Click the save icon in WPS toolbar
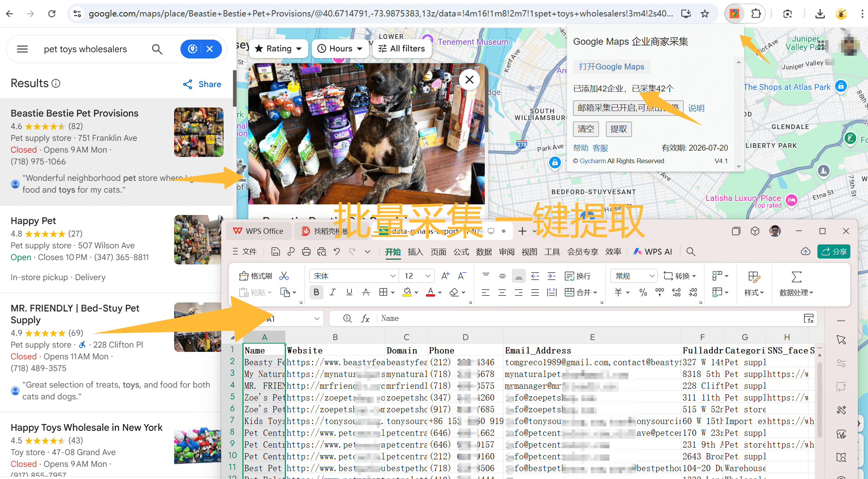The width and height of the screenshot is (868, 479). (276, 252)
